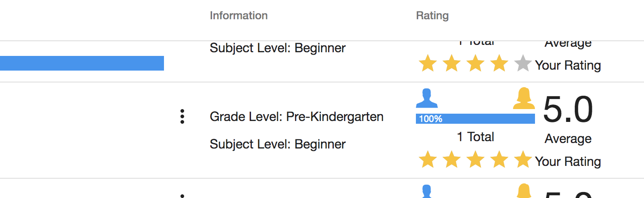Click "Your Rating" in the Pre-Kindergarten row
644x198 pixels.
pyautogui.click(x=568, y=161)
